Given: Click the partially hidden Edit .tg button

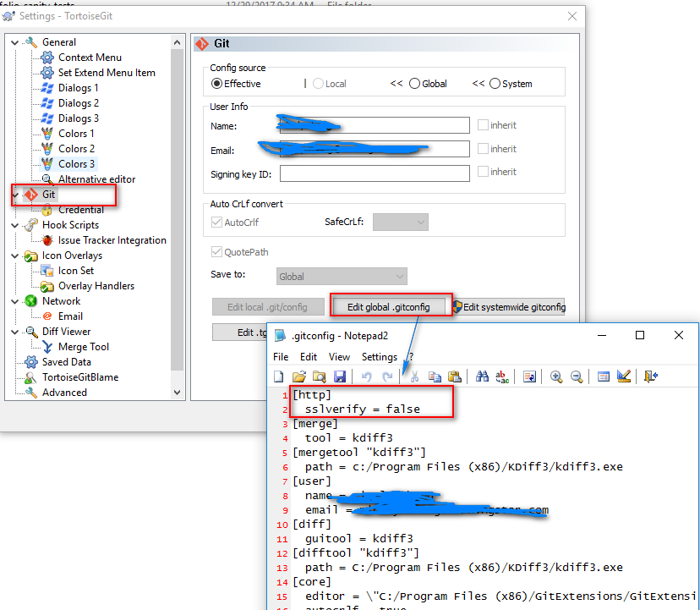Looking at the screenshot, I should tap(240, 332).
